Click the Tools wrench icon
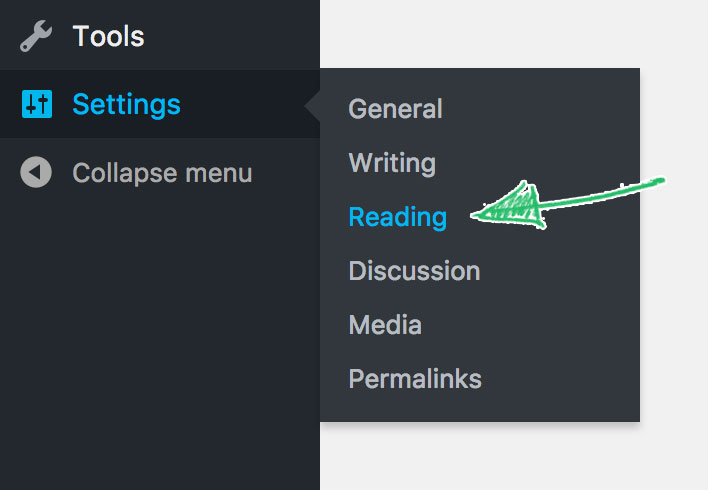This screenshot has width=708, height=490. (36, 36)
